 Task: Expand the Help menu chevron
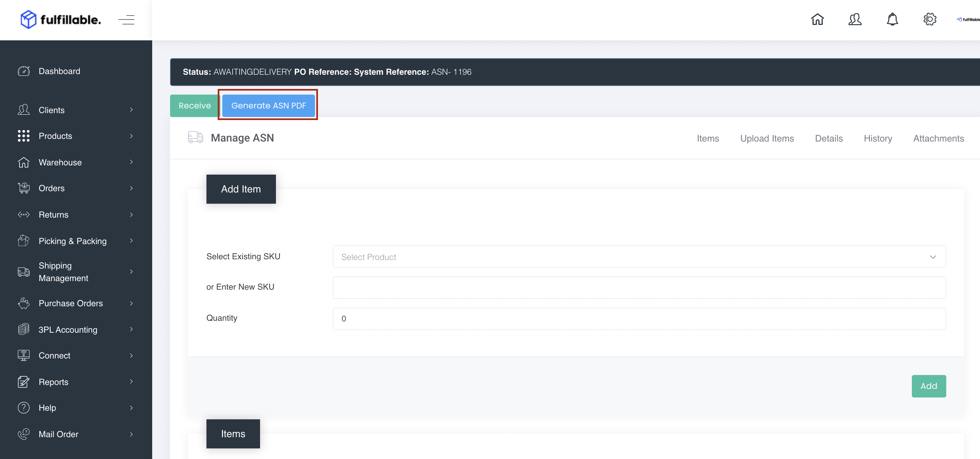(131, 408)
